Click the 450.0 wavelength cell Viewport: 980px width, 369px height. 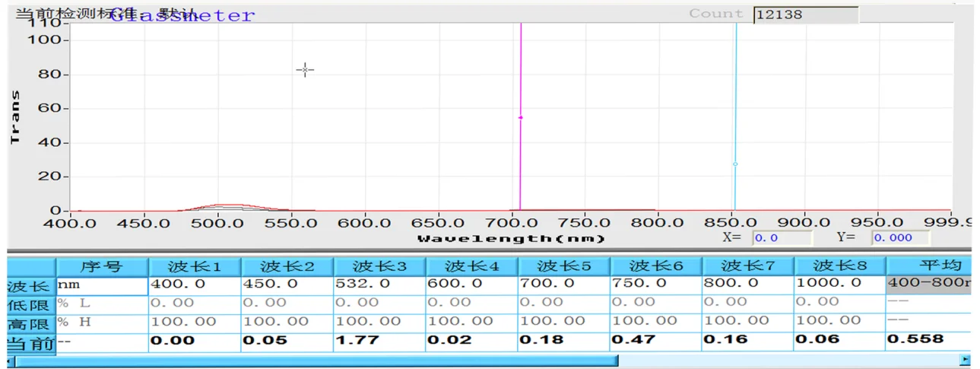[x=287, y=286]
